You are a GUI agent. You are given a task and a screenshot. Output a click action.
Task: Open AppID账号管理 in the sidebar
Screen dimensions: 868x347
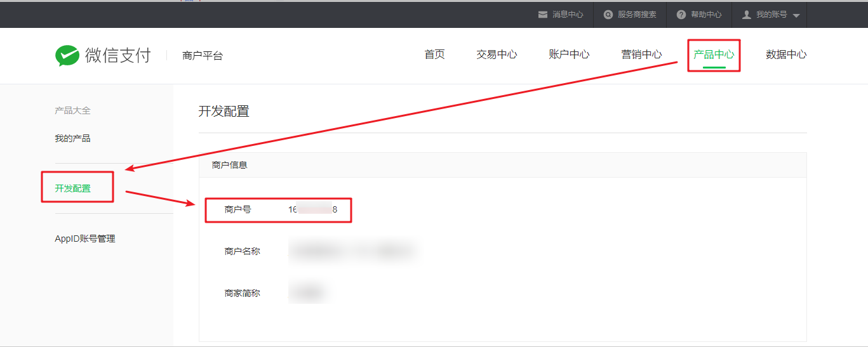(x=85, y=239)
